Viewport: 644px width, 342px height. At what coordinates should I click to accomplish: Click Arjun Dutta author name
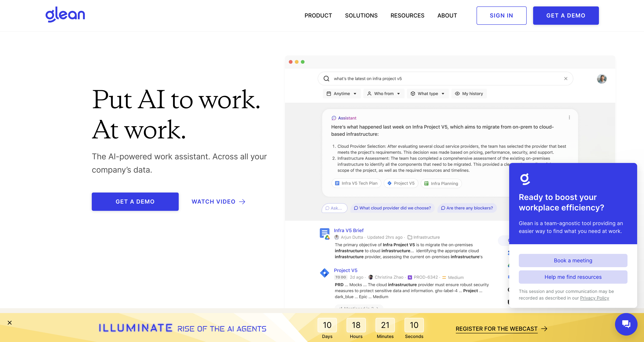click(352, 237)
